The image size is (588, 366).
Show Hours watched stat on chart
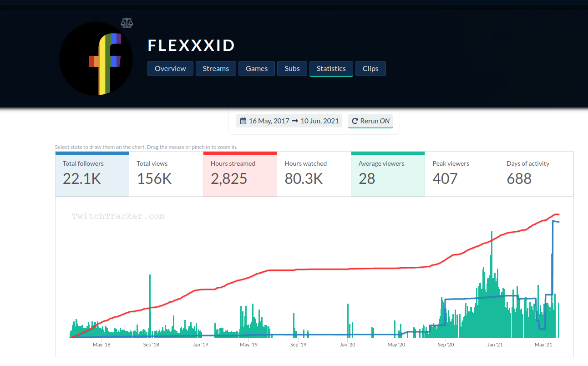click(314, 174)
